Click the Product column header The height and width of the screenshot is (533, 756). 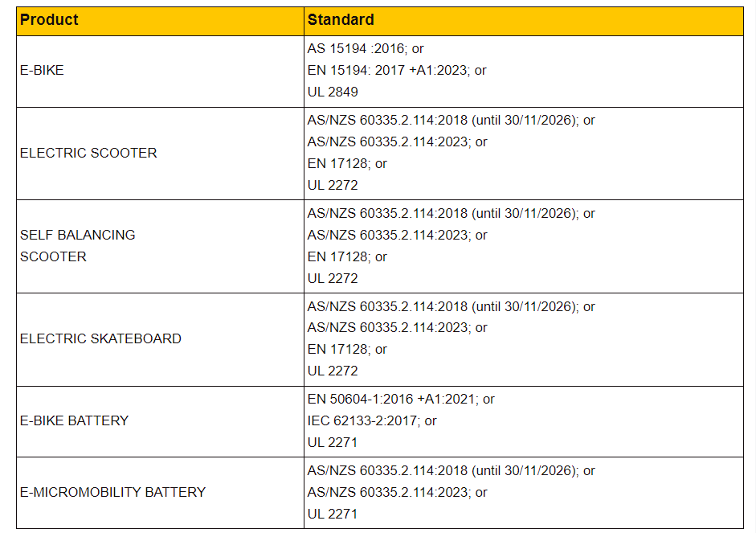pyautogui.click(x=50, y=20)
